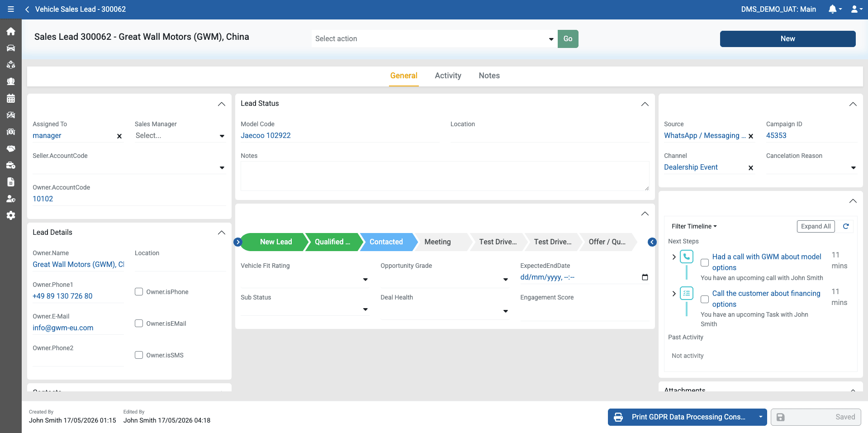Click Print GDPR Data Processing Consent
Screen dimensions: 868x433
pyautogui.click(x=682, y=417)
